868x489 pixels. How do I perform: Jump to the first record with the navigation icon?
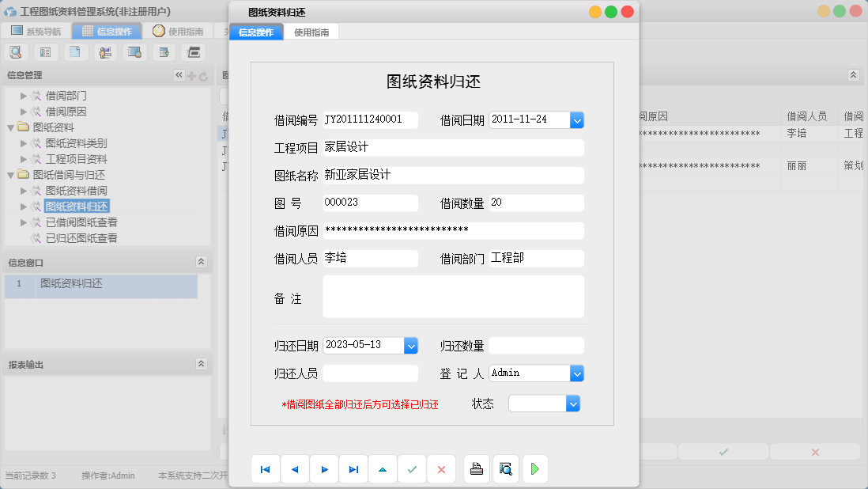coord(266,468)
